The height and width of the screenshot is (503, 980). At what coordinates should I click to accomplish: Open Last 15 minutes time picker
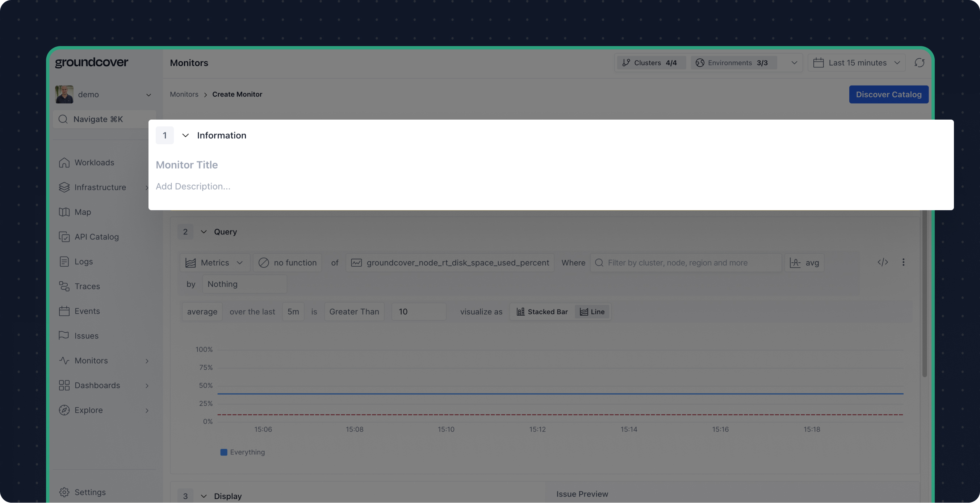pyautogui.click(x=857, y=63)
